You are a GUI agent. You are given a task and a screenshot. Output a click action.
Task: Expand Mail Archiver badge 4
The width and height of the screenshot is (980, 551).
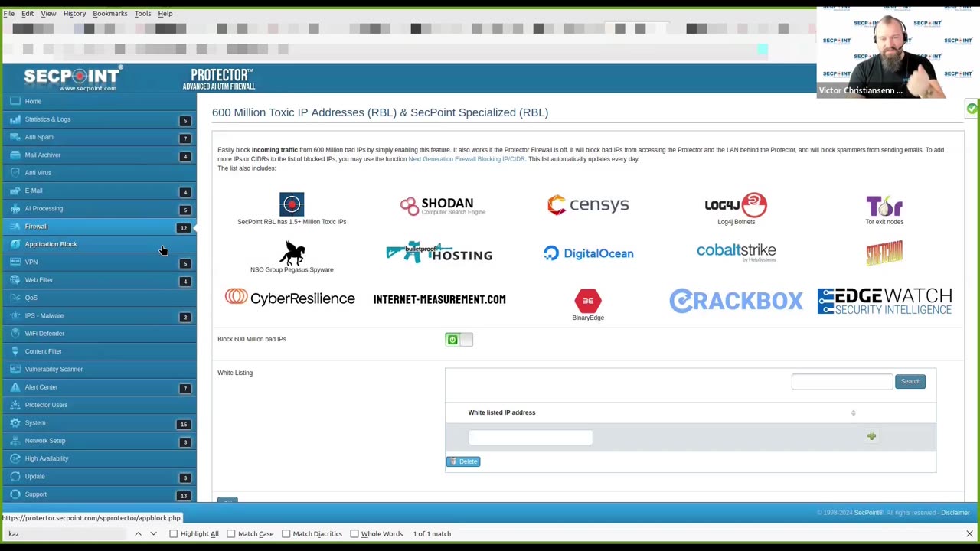click(185, 156)
